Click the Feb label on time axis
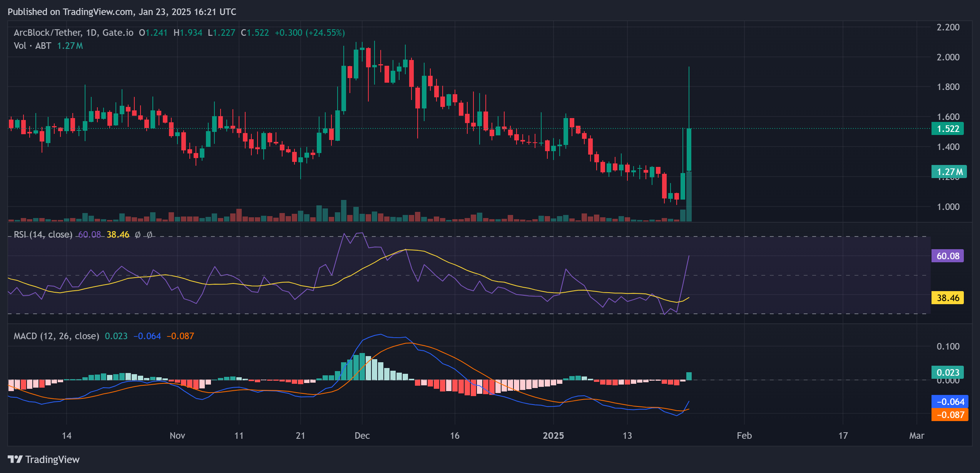Screen dimensions: 980x473 point(744,436)
